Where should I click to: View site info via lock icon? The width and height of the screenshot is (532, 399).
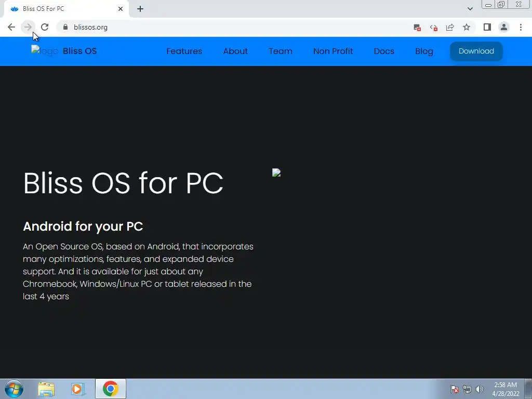tap(65, 27)
